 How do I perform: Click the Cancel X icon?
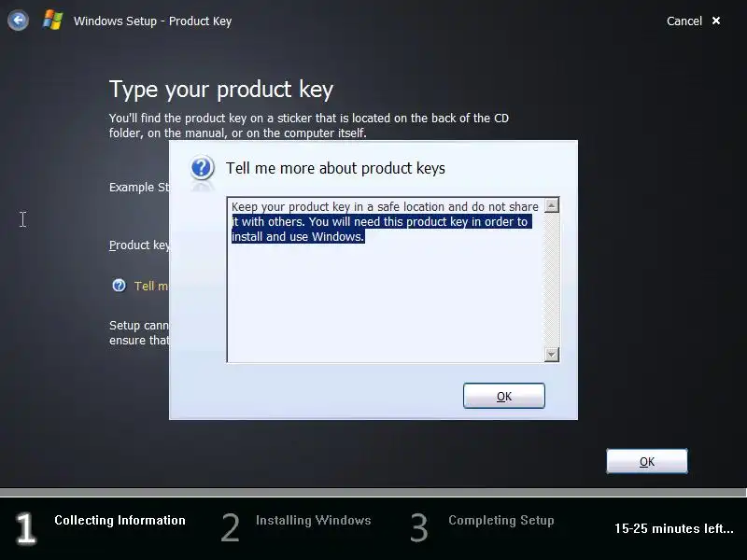point(715,21)
